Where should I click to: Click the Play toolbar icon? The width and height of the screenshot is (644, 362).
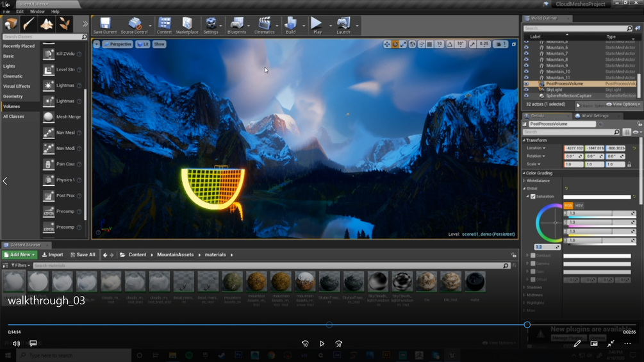click(317, 26)
